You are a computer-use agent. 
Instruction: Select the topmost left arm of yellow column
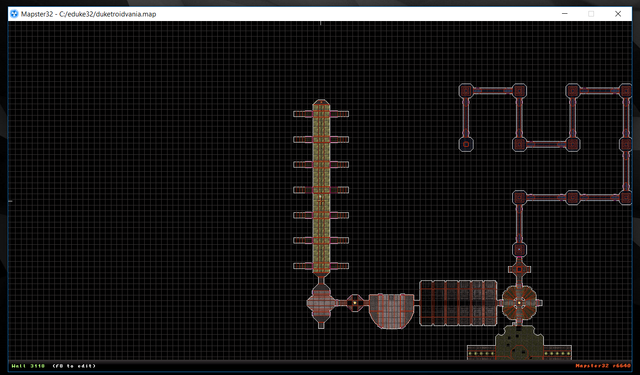point(303,114)
